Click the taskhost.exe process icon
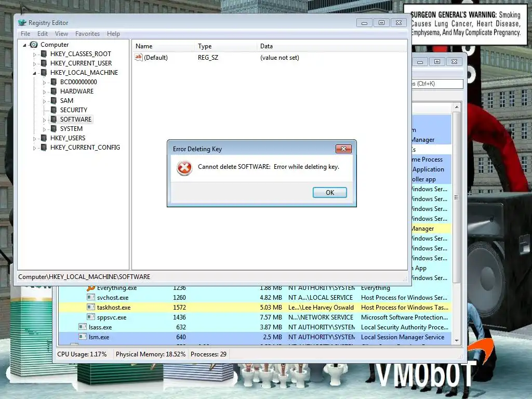Screen dimensions: 532x399 point(90,308)
